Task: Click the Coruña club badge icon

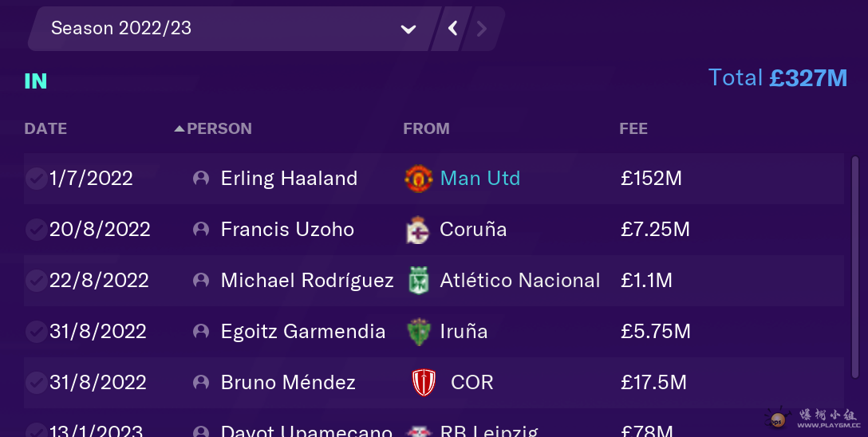Action: (418, 230)
